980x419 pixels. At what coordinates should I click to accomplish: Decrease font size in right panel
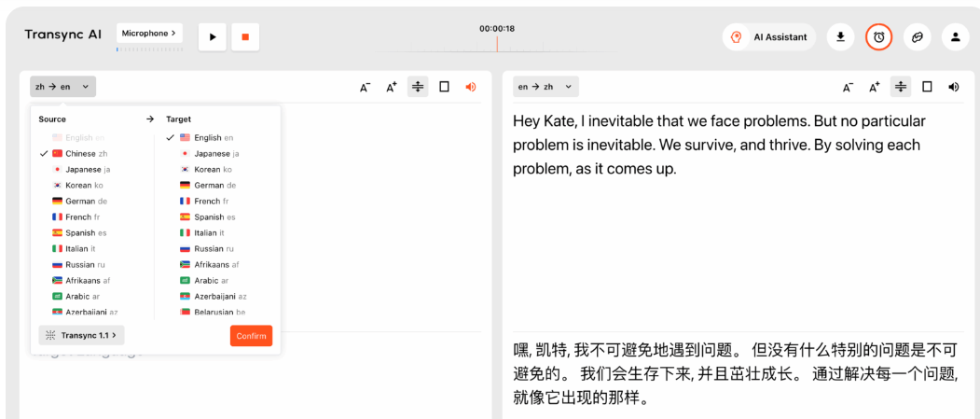pyautogui.click(x=848, y=88)
